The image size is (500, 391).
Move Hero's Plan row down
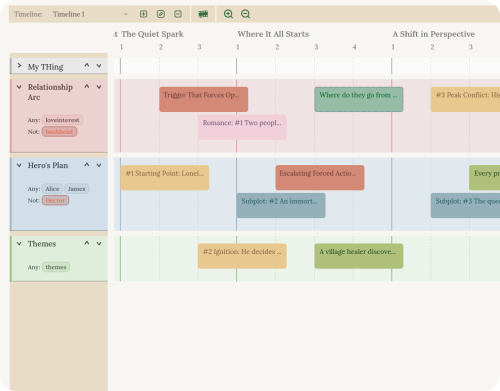click(99, 165)
